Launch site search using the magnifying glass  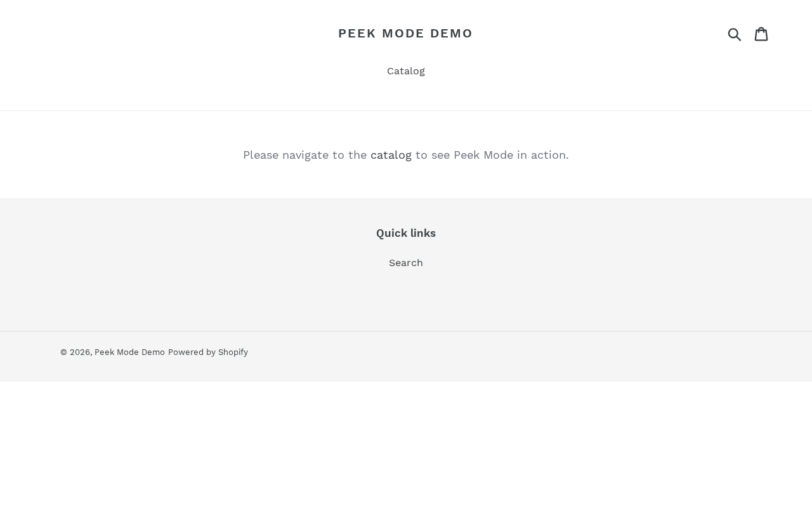click(735, 34)
